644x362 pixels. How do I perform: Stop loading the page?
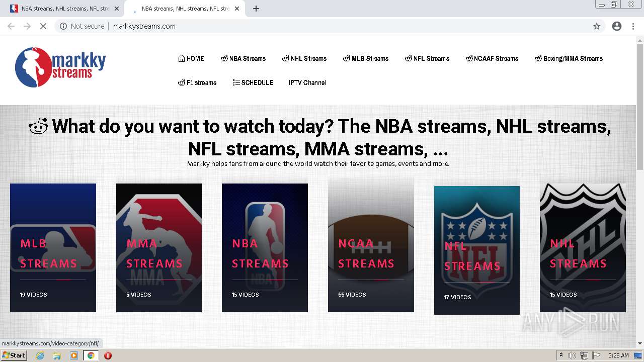43,26
